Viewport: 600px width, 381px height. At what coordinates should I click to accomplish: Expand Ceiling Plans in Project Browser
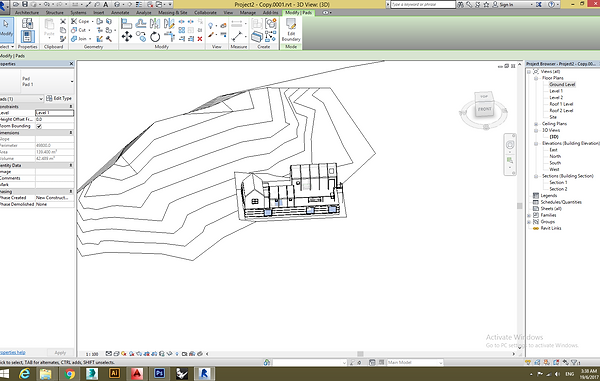coord(536,124)
